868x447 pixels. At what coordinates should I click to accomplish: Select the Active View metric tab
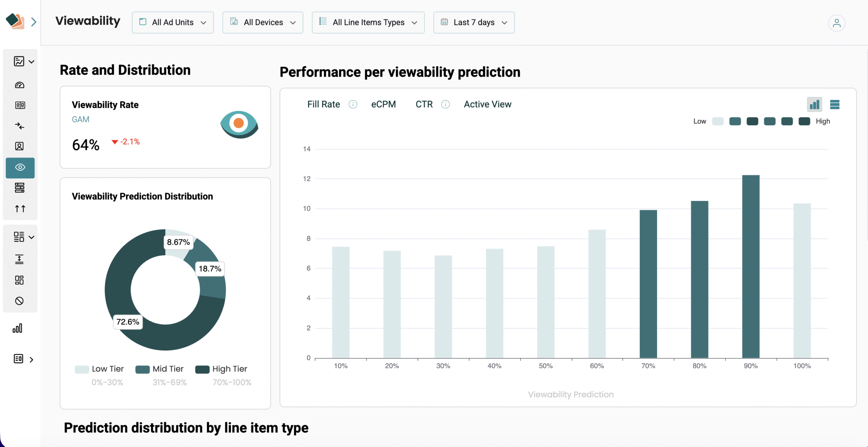click(x=487, y=104)
